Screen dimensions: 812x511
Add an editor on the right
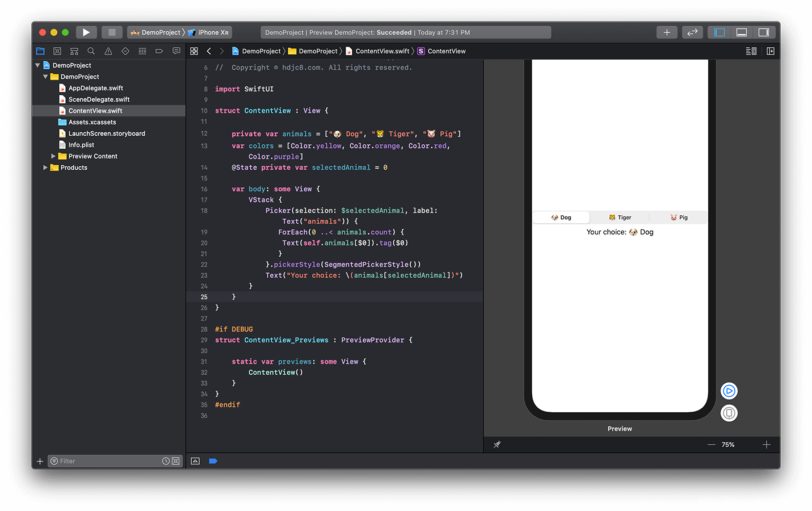771,51
